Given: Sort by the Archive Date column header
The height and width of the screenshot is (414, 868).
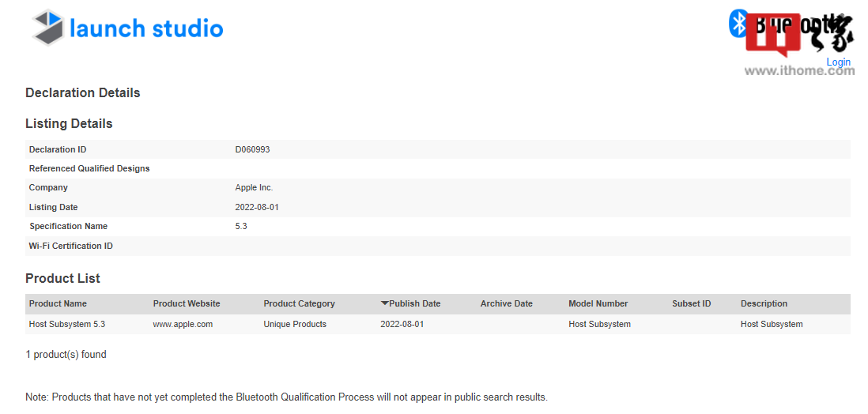Looking at the screenshot, I should coord(506,303).
